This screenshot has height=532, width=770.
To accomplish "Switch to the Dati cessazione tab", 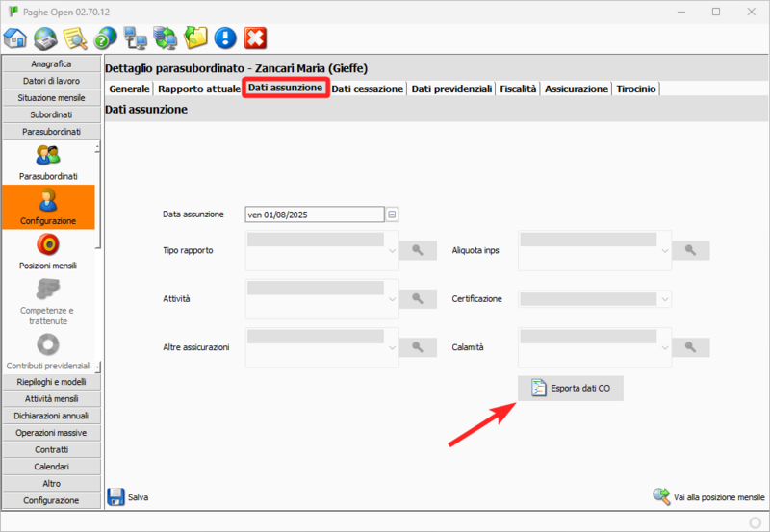I will [368, 89].
